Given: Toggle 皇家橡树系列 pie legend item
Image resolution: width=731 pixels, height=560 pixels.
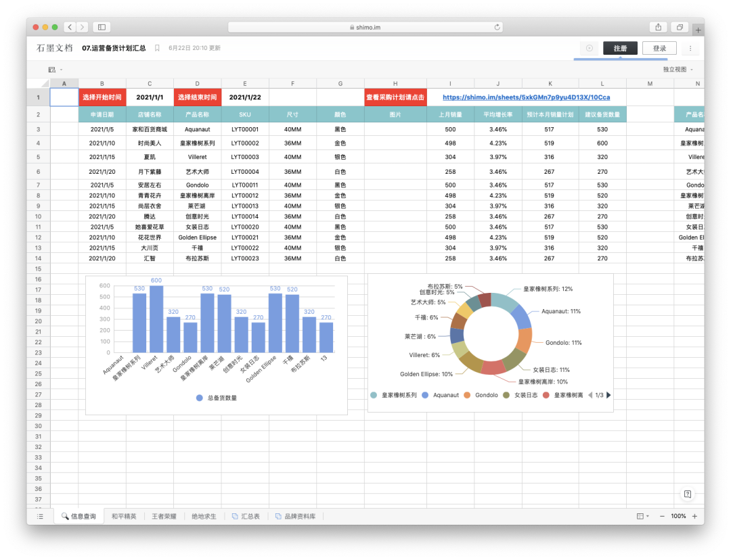Looking at the screenshot, I should [394, 395].
